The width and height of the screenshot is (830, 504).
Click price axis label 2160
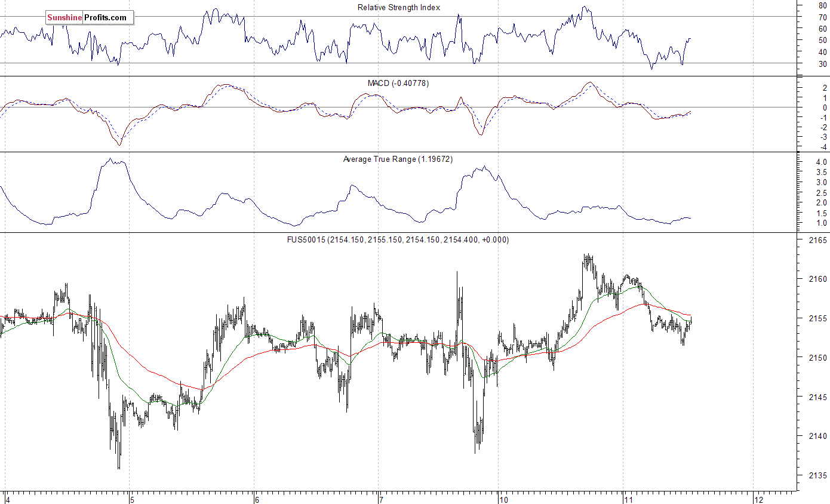pos(819,279)
